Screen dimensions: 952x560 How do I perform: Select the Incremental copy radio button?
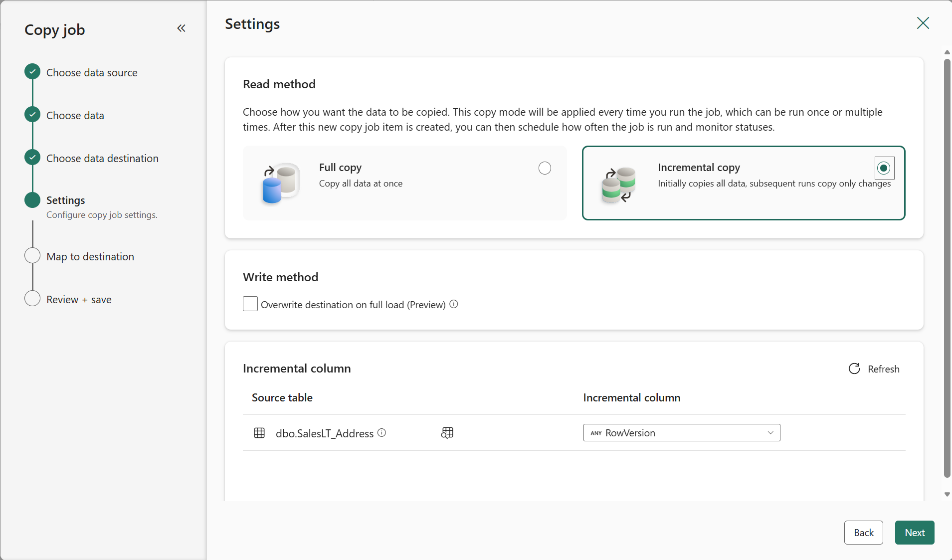(883, 169)
